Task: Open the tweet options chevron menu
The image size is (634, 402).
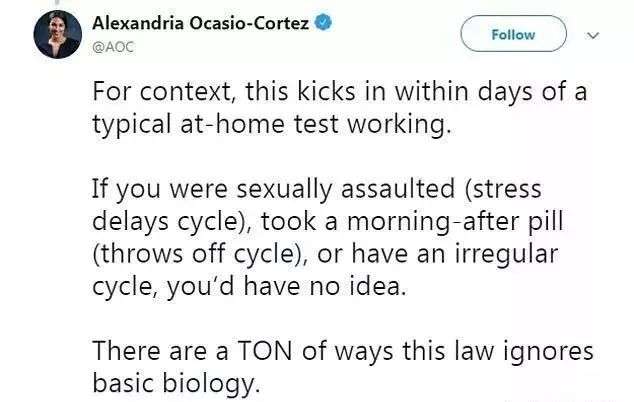Action: point(593,36)
